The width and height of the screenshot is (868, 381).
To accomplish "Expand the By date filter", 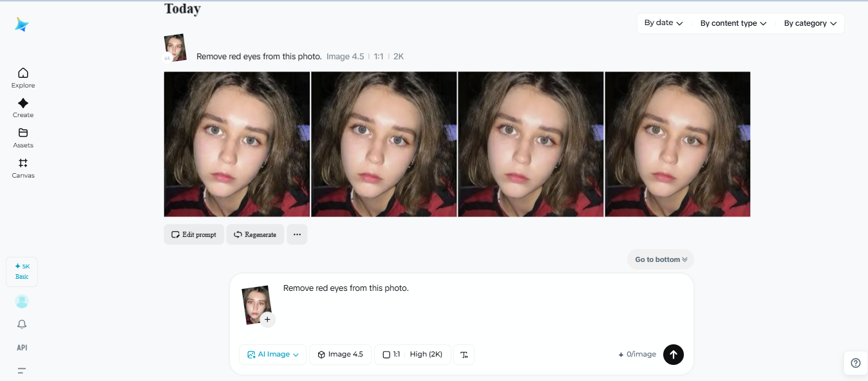I will pos(664,23).
